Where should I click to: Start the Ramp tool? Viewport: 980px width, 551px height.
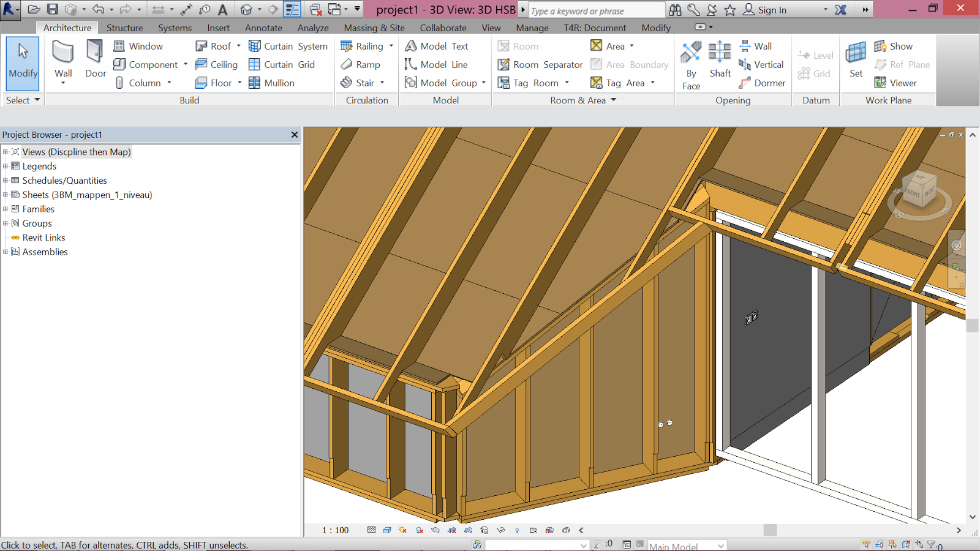point(360,64)
